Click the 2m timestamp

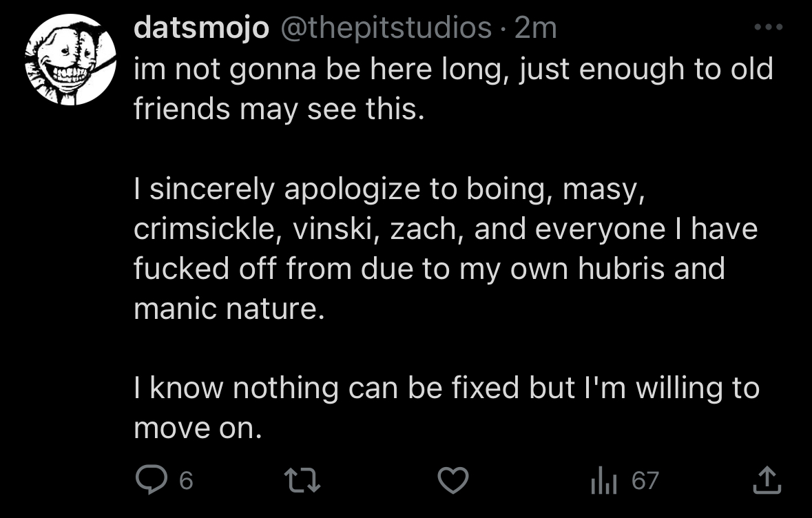[535, 28]
